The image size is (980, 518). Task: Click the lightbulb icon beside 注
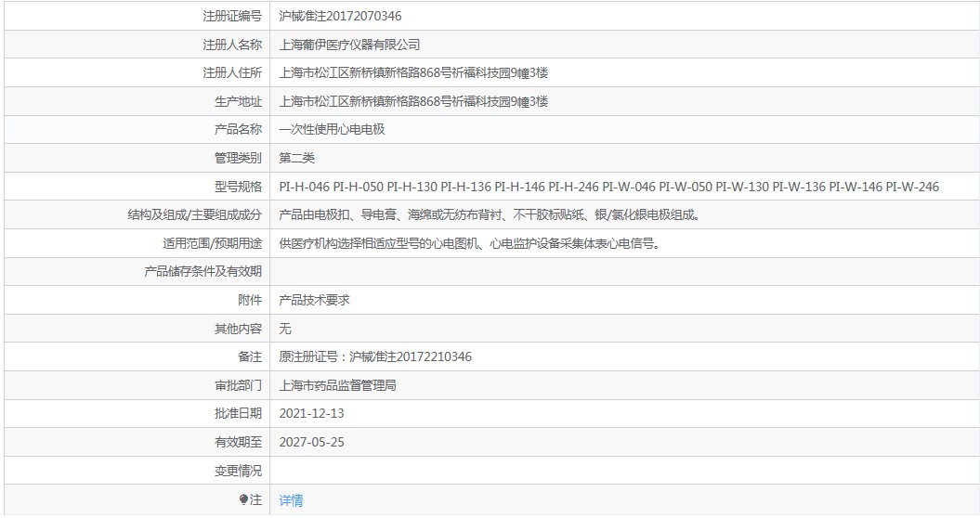click(x=243, y=499)
